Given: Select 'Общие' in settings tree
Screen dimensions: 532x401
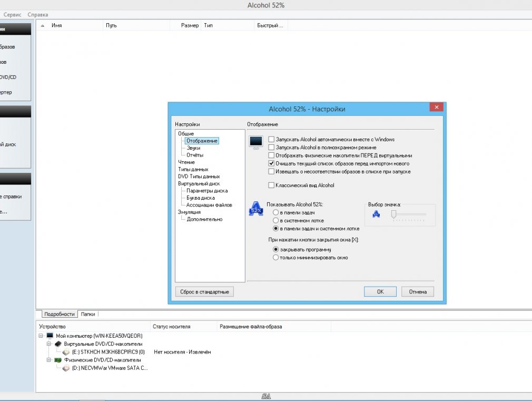Looking at the screenshot, I should pos(186,134).
